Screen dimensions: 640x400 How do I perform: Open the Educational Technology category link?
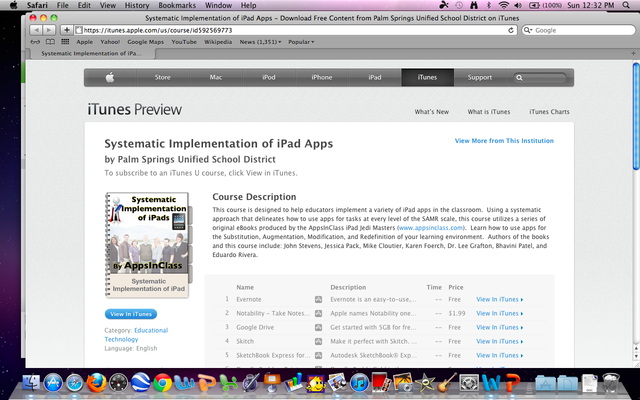click(136, 335)
